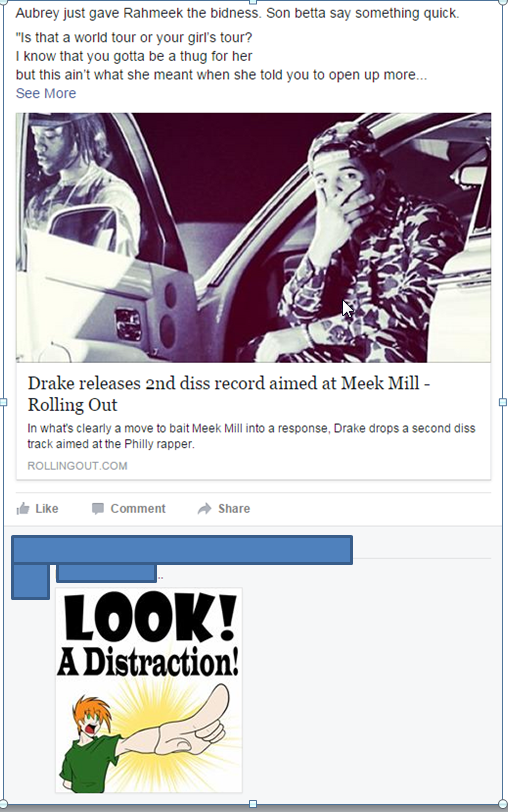Open article headline 'Drake releases 2nd diss record'
Viewport: 508px width, 812px height.
229,394
